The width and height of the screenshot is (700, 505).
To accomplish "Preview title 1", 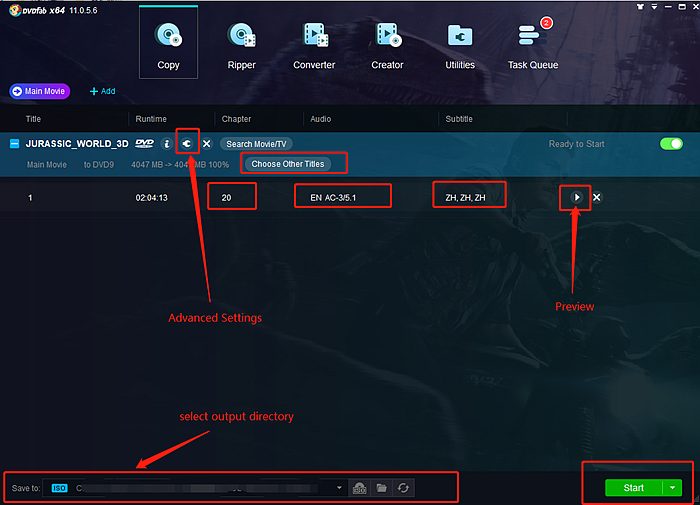I will [x=576, y=197].
